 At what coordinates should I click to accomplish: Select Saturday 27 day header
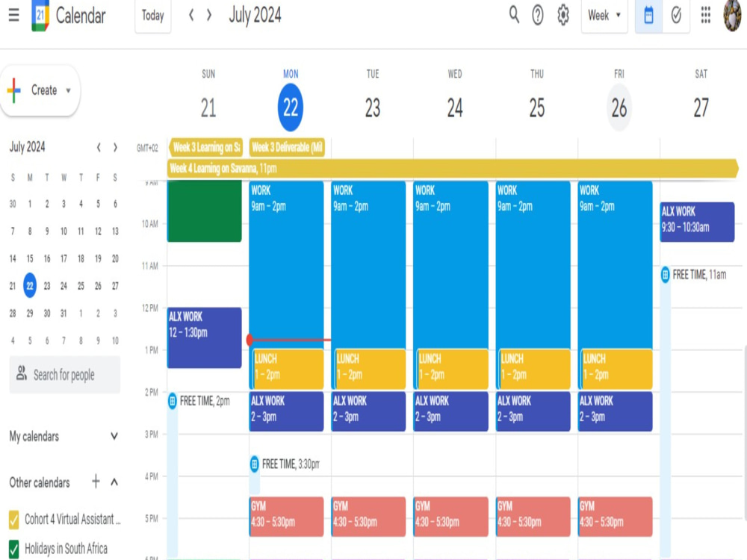pos(701,108)
